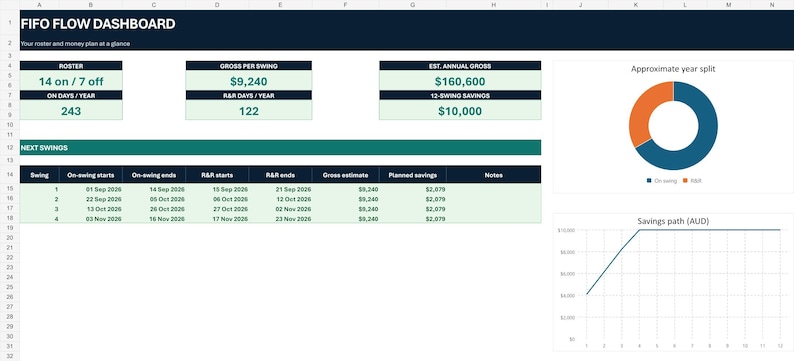Click the R&R legend entry
This screenshot has height=361, width=794.
[x=693, y=181]
